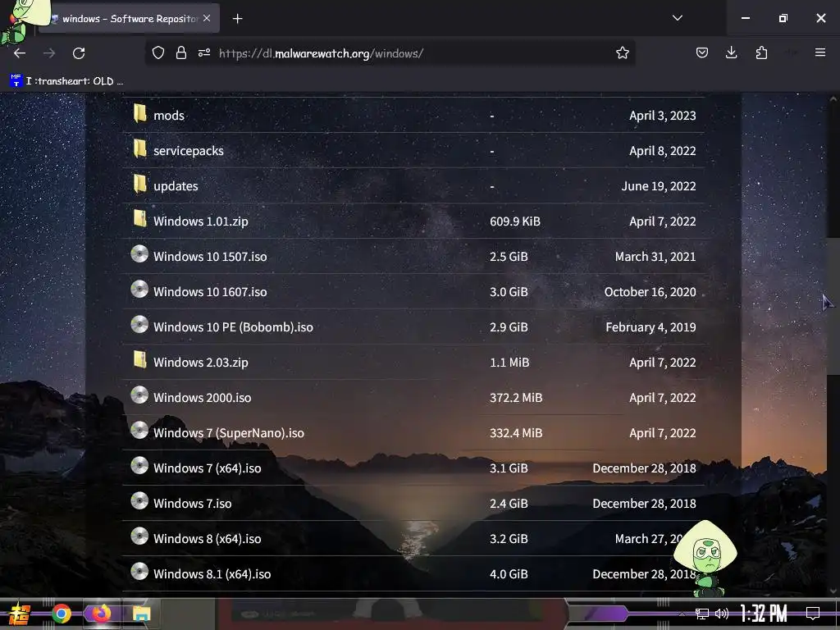Open the Downloads panel

click(731, 52)
